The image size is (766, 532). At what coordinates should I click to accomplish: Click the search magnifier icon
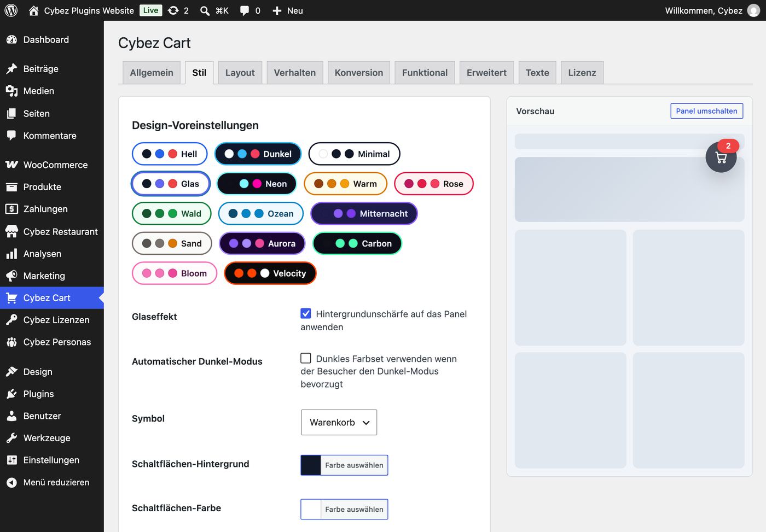click(x=205, y=10)
